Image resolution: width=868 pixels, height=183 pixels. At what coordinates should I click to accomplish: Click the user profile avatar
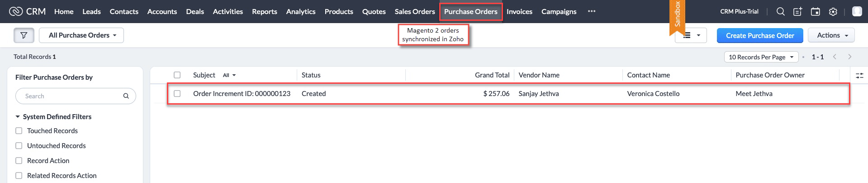point(857,12)
